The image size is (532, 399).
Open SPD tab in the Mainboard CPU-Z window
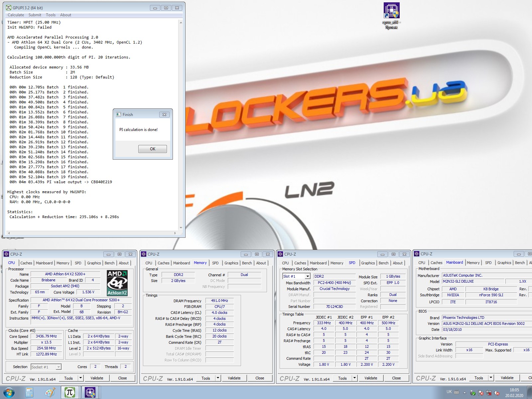[x=488, y=263]
